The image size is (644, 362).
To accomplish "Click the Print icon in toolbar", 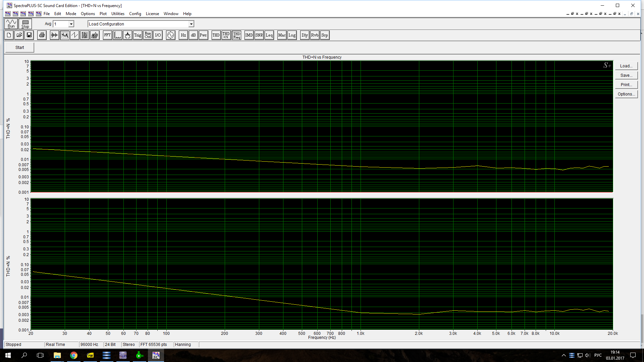I will coord(42,35).
